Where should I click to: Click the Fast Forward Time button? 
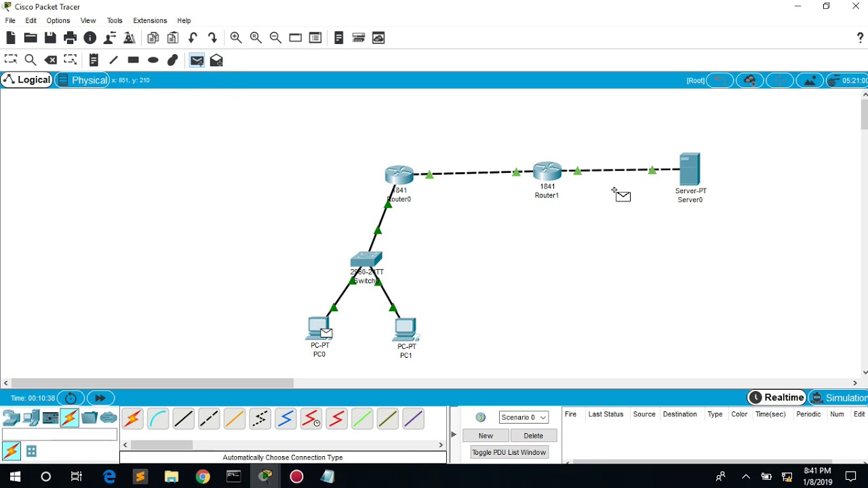pos(100,398)
